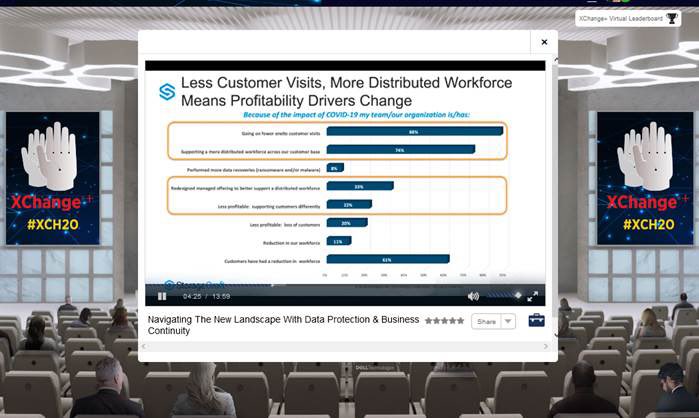Click right arrow of horizontal scrollbar
This screenshot has height=418, width=699.
tap(546, 346)
